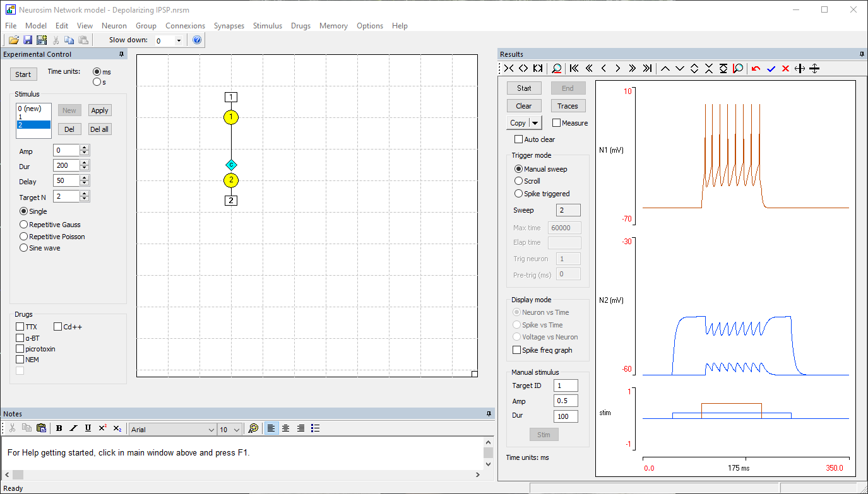868x494 pixels.
Task: Jump to first with Results toolbar arrow
Action: click(x=574, y=69)
